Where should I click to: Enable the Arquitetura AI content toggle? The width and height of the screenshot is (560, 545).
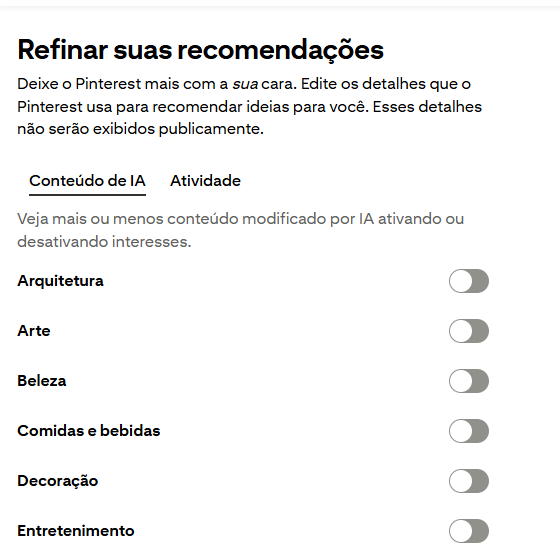pos(469,281)
